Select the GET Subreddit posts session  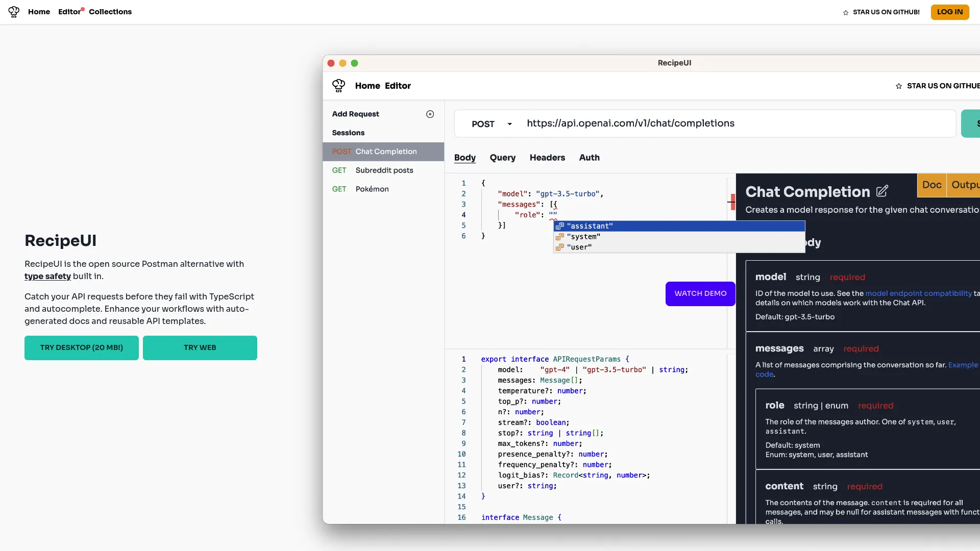point(383,170)
